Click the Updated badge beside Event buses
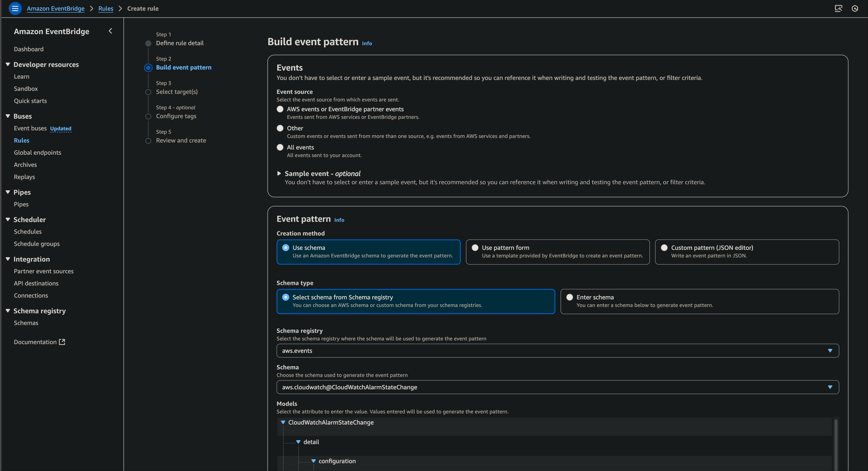868x471 pixels. tap(61, 129)
